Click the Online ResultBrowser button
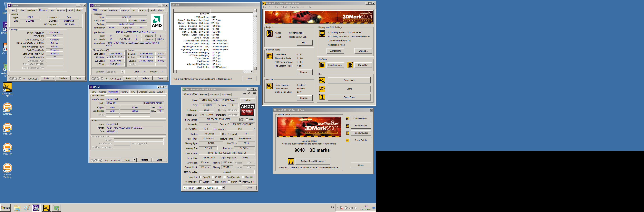The image size is (644, 212). coord(313,161)
